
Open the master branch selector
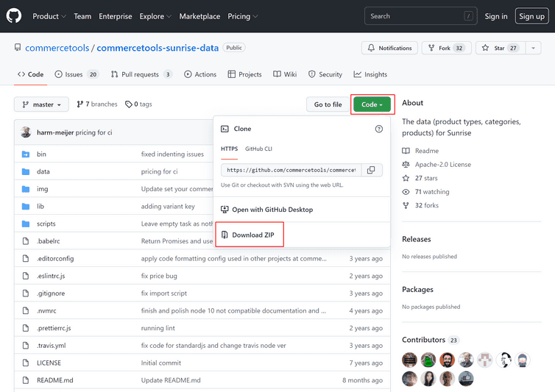click(x=41, y=104)
